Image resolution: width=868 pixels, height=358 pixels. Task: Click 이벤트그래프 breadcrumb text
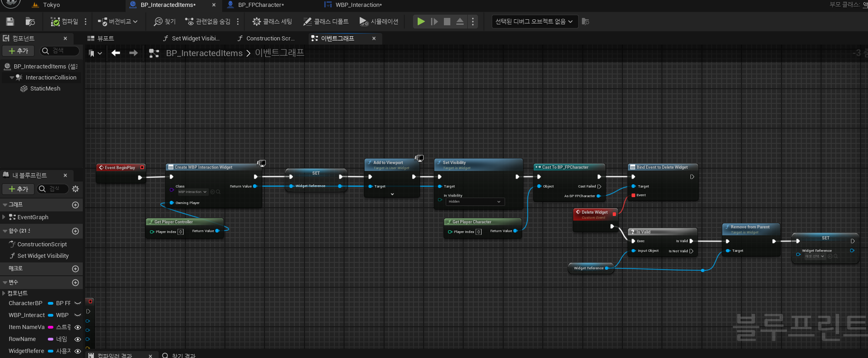(280, 53)
